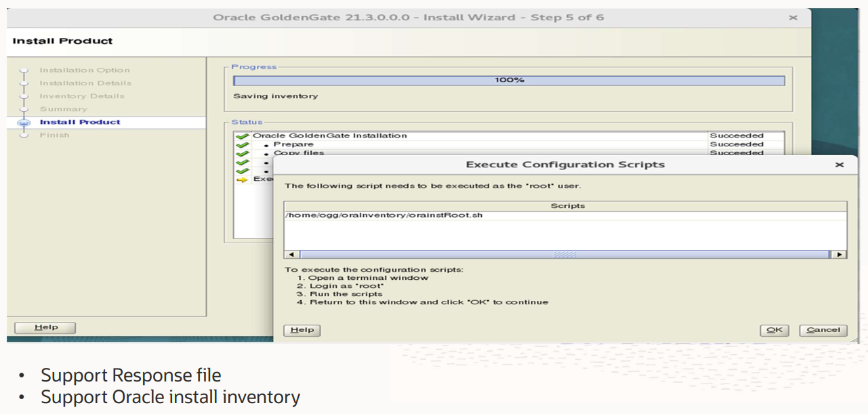The image size is (868, 414).
Task: Click the Oracle GoldenGate Installation status row
Action: [508, 136]
